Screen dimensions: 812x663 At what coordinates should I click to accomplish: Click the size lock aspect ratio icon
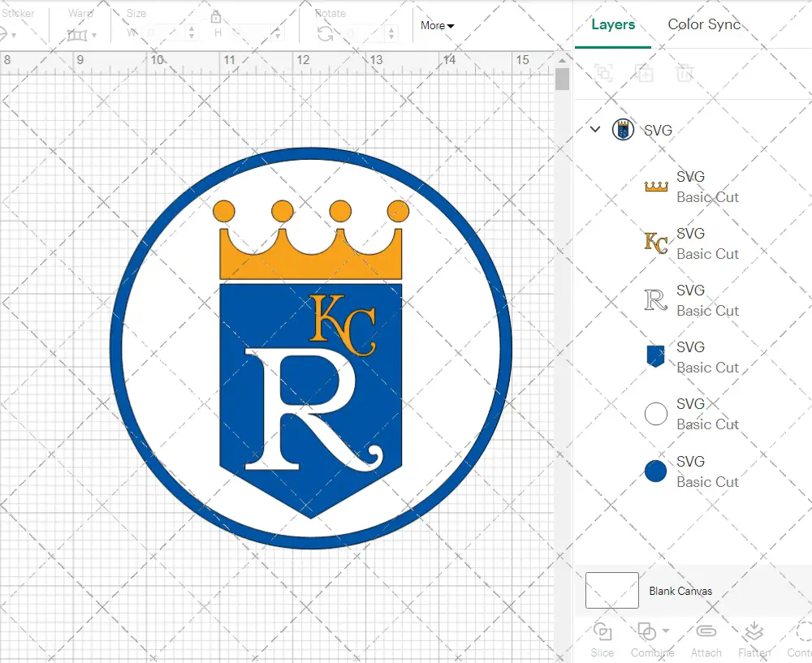coord(216,16)
